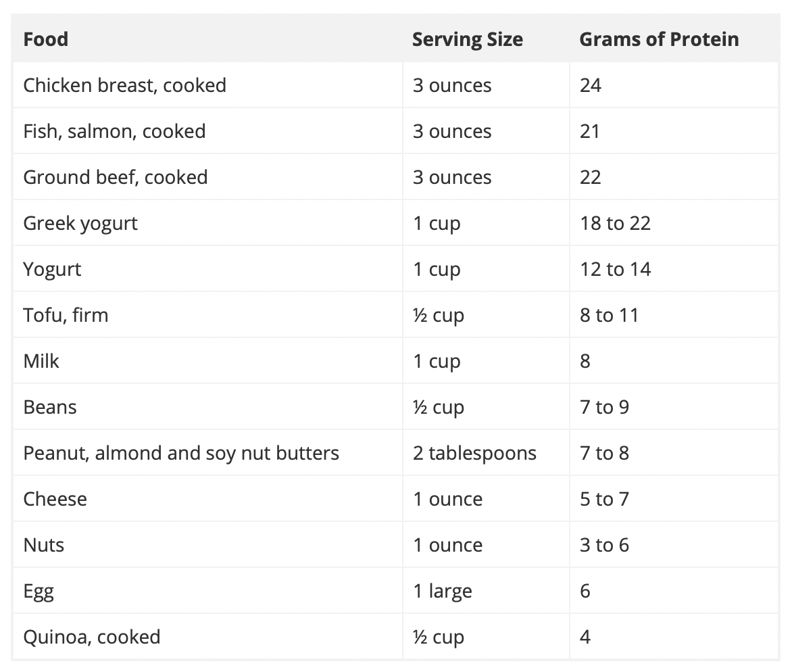Click the Fish, salmon, cooked cell
The height and width of the screenshot is (672, 792).
click(114, 131)
